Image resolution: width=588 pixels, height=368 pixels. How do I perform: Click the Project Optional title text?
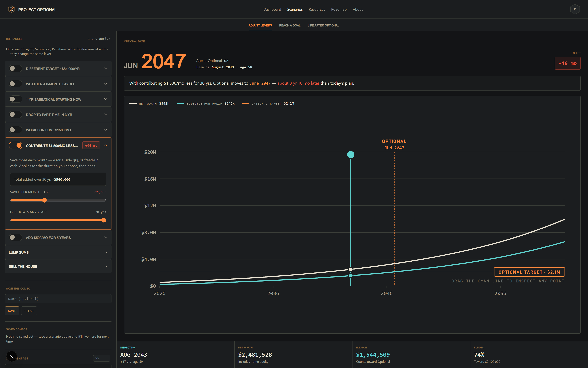37,10
